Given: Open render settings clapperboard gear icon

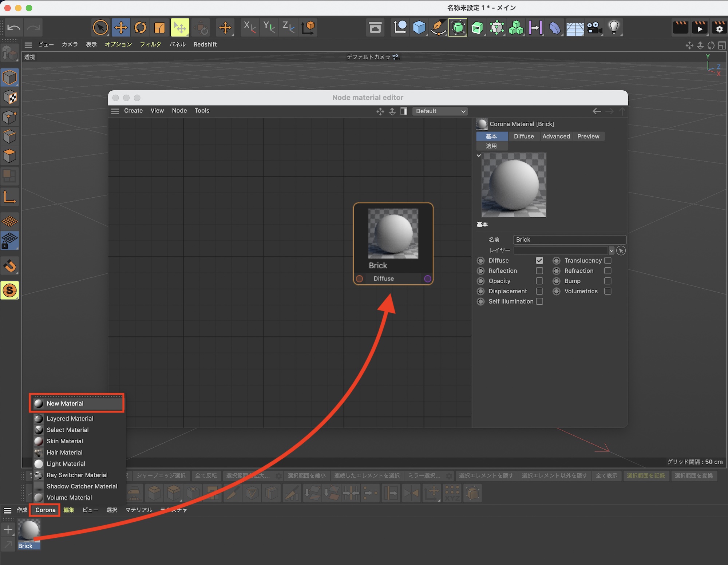Looking at the screenshot, I should pos(719,28).
